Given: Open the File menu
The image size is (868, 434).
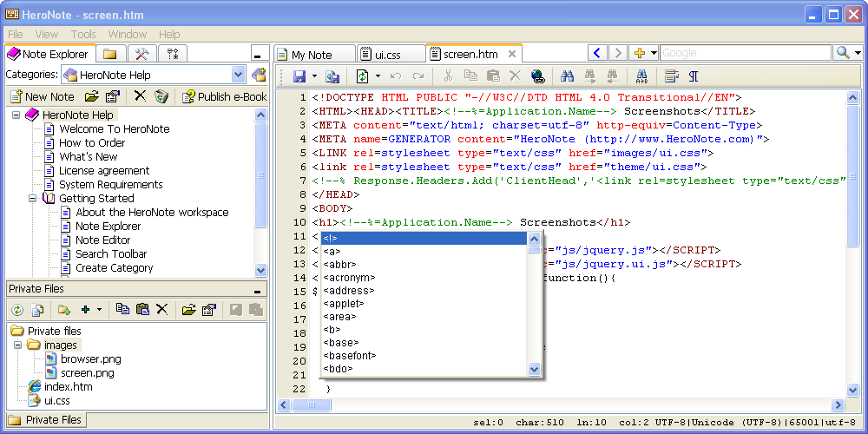Looking at the screenshot, I should (16, 35).
